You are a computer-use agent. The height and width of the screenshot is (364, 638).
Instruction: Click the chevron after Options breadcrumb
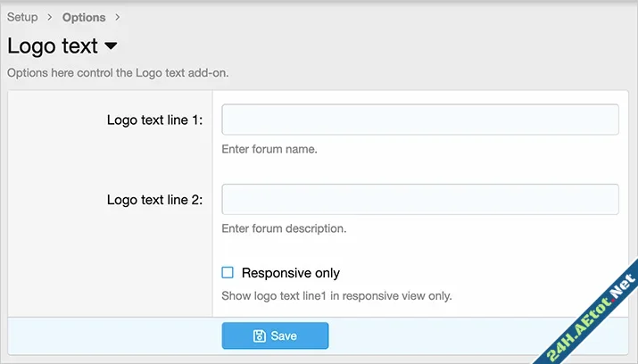pos(118,17)
